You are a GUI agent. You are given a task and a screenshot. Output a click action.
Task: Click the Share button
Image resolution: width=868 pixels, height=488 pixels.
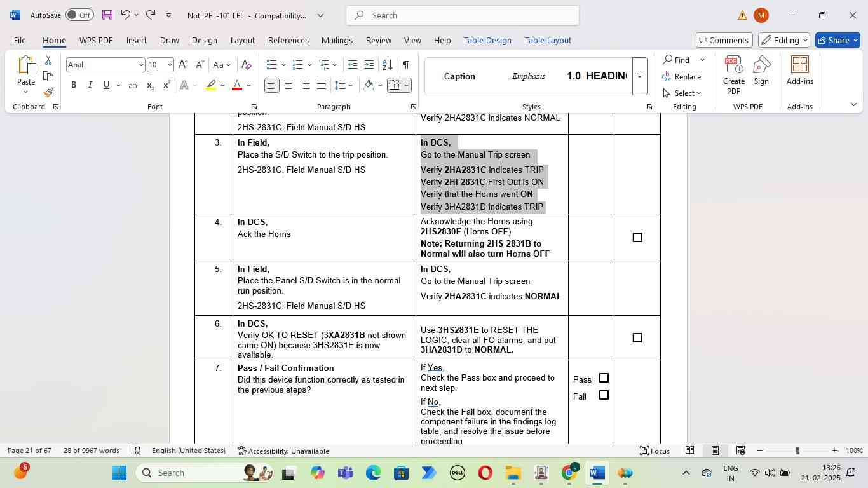(x=837, y=40)
